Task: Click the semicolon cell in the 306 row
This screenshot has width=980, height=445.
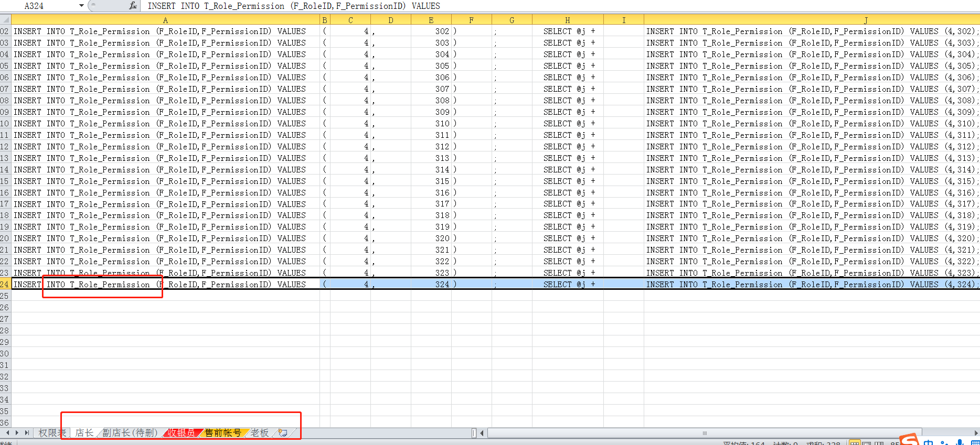Action: pos(512,78)
